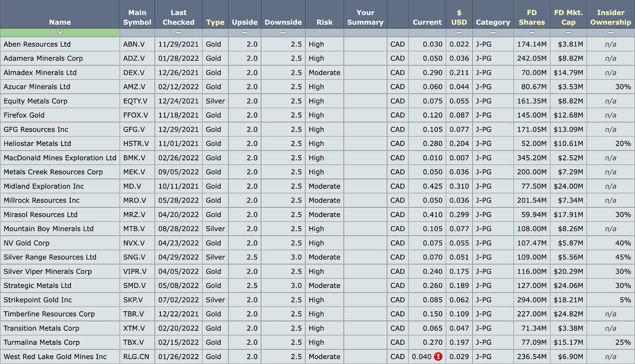Open the green dropdown under the Name column
Image resolution: width=635 pixels, height=364 pixels.
(x=60, y=32)
